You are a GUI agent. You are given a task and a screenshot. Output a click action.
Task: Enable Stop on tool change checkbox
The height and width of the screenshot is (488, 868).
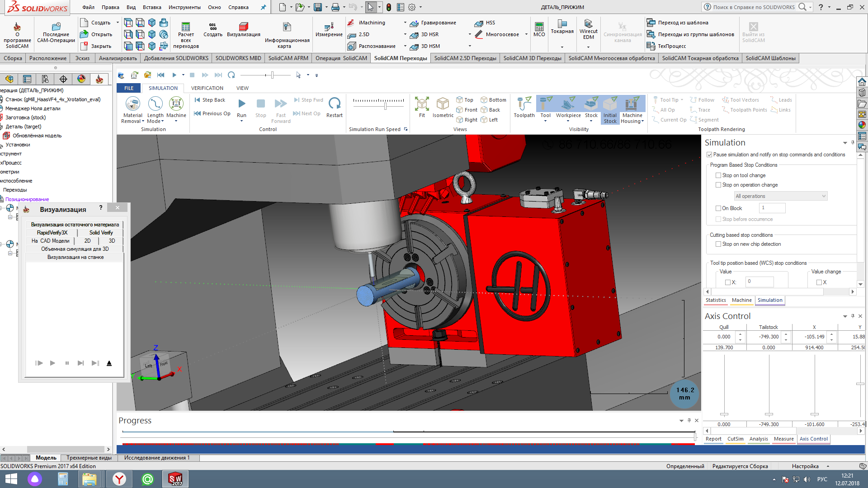point(718,175)
